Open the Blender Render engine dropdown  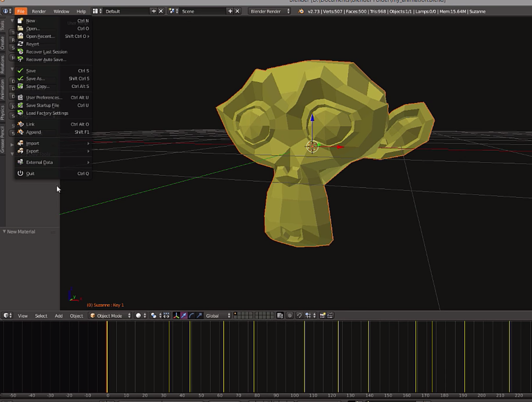(x=269, y=11)
